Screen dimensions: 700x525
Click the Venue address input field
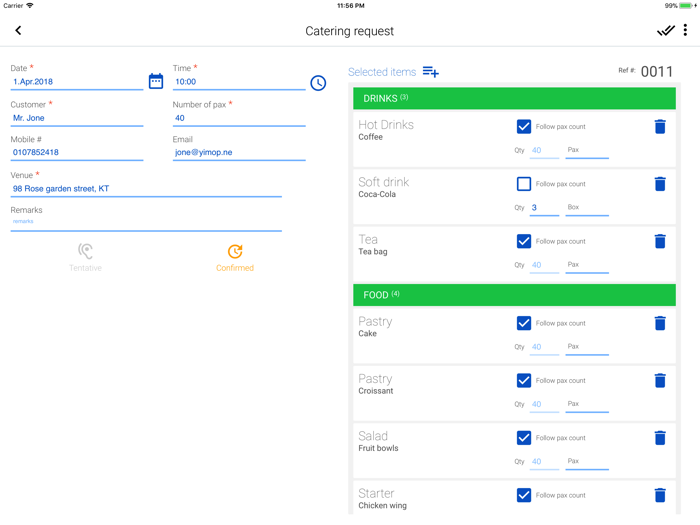[x=146, y=188]
